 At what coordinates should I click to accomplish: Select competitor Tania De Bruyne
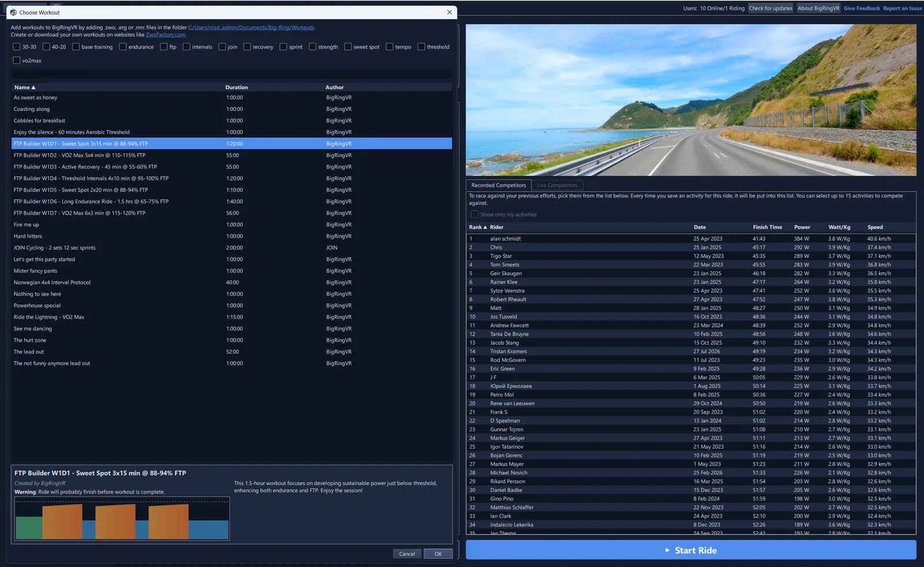[x=691, y=334]
